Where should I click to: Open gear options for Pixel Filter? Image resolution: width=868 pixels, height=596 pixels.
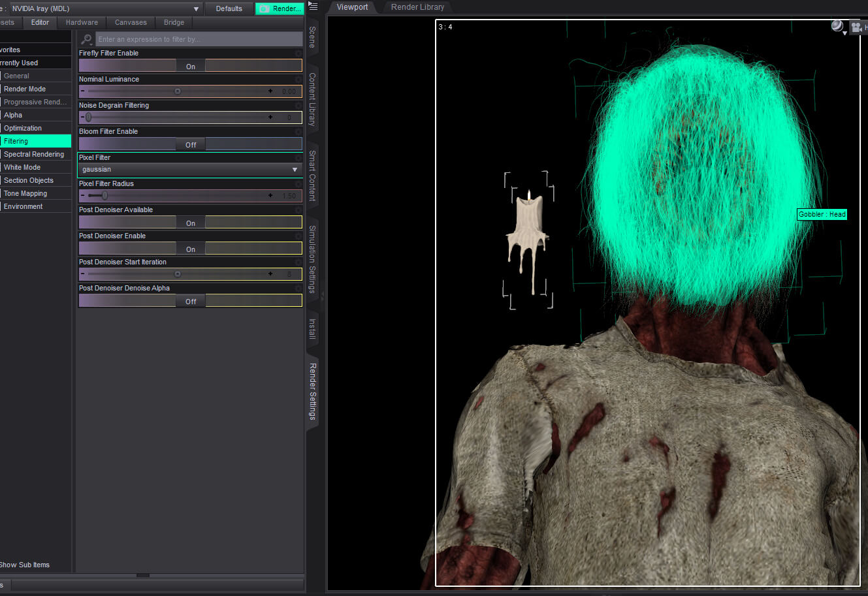tap(298, 157)
